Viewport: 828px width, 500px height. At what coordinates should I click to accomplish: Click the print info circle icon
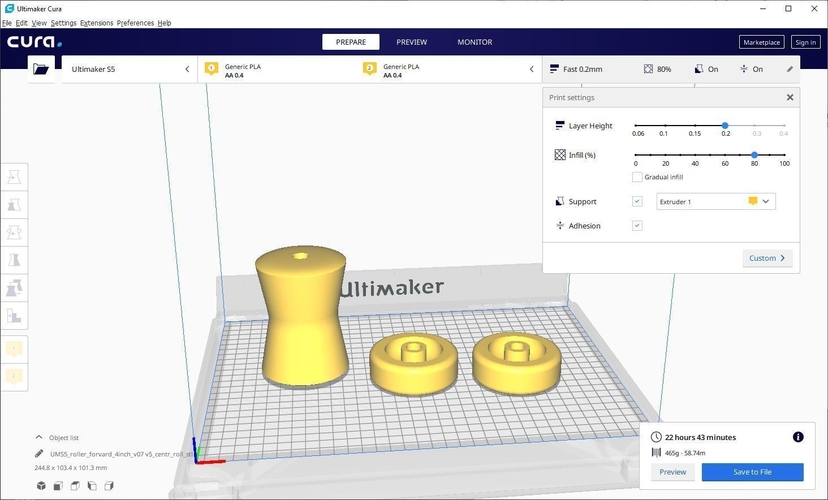click(798, 437)
